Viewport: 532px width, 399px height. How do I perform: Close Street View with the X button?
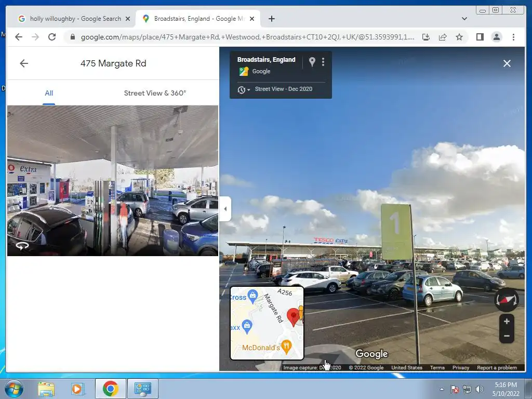tap(507, 63)
